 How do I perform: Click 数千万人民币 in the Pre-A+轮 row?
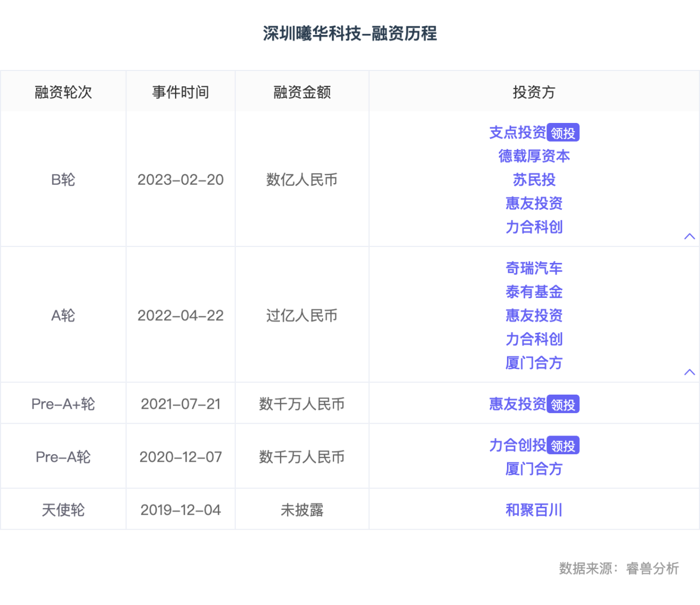click(x=302, y=404)
